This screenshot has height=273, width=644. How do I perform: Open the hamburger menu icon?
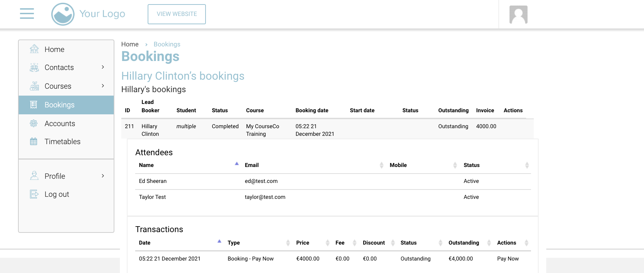tap(27, 14)
